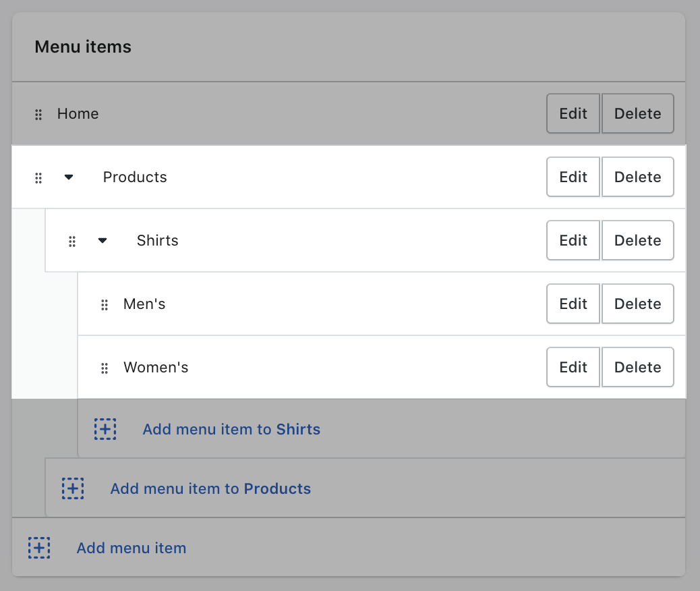Click the drag handle beside Men's

[x=105, y=304]
